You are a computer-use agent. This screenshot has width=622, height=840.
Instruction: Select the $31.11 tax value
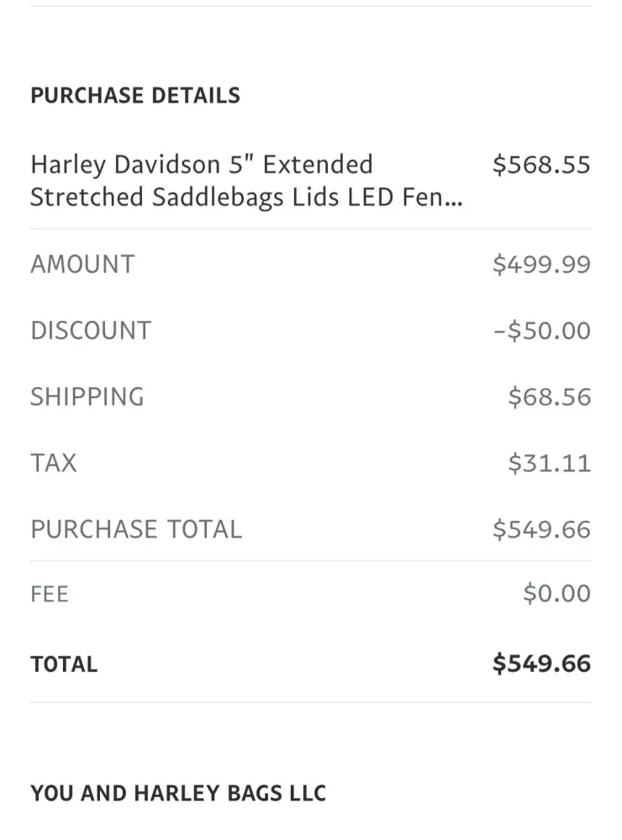pyautogui.click(x=549, y=463)
